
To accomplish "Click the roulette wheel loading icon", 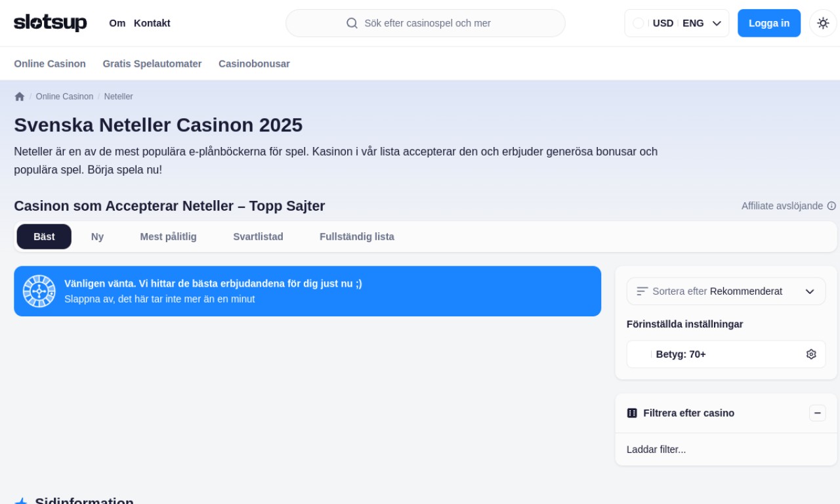I will (39, 291).
